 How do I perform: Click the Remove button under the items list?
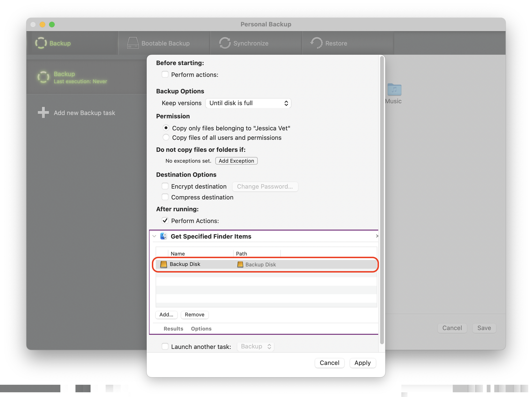195,315
